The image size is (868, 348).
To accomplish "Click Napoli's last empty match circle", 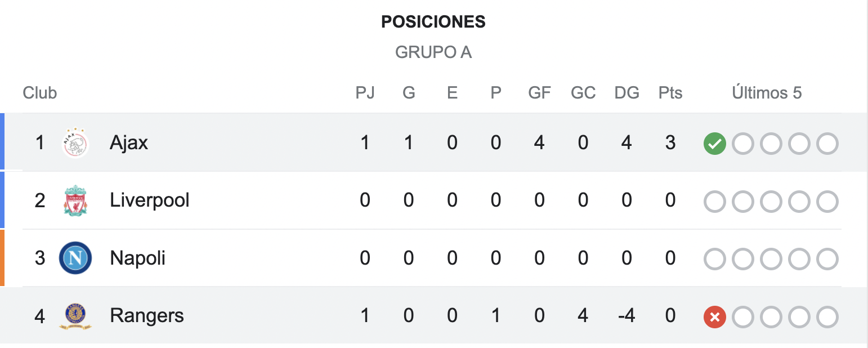I will [x=827, y=260].
